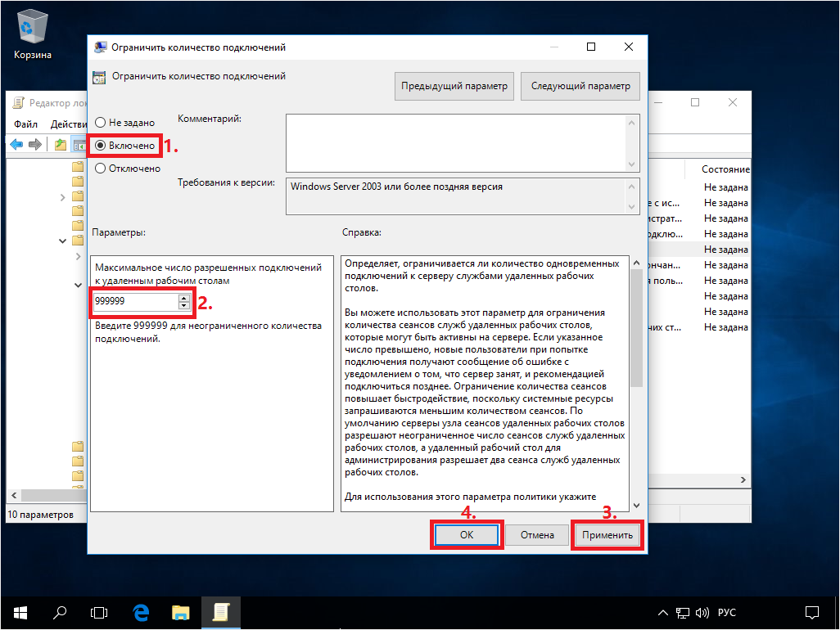This screenshot has height=630, width=840.
Task: Click the Состояние column header
Action: pos(725,169)
